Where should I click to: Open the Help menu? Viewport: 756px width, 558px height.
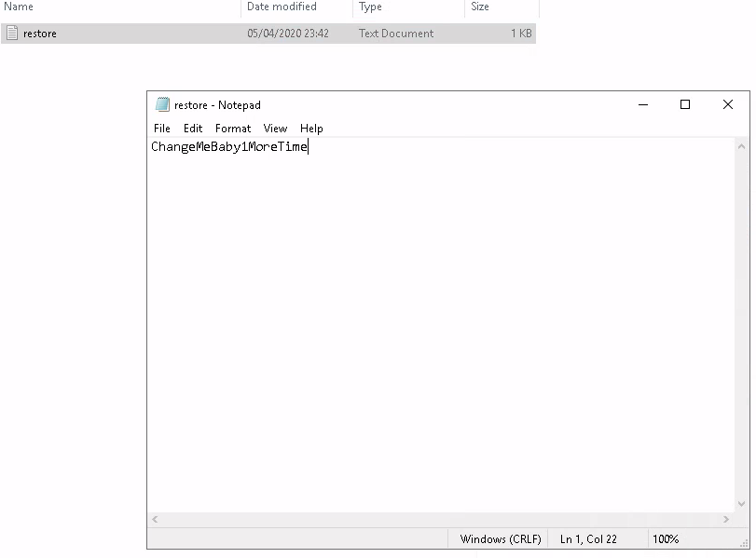(x=311, y=129)
